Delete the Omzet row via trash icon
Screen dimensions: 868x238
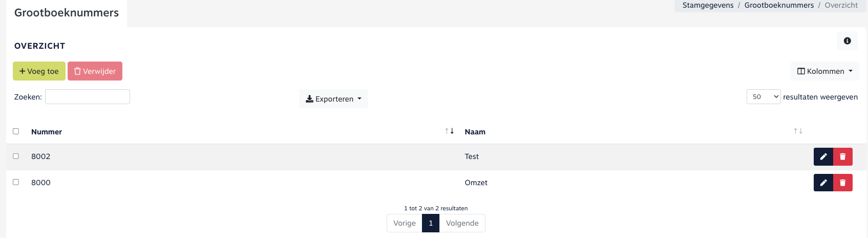coord(842,183)
